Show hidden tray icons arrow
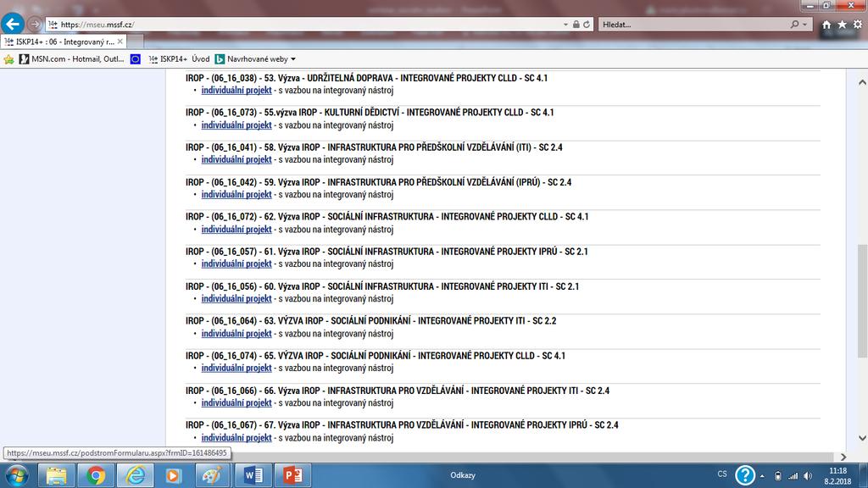This screenshot has width=868, height=488. point(762,476)
